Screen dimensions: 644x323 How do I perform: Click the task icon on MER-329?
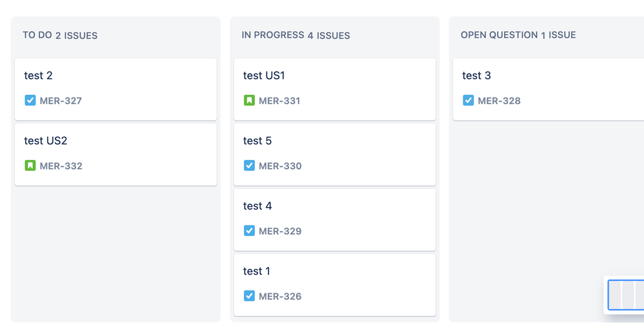(249, 231)
